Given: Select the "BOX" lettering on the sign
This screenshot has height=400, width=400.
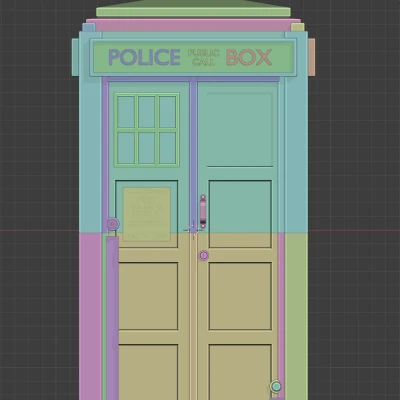Looking at the screenshot, I should [249, 57].
